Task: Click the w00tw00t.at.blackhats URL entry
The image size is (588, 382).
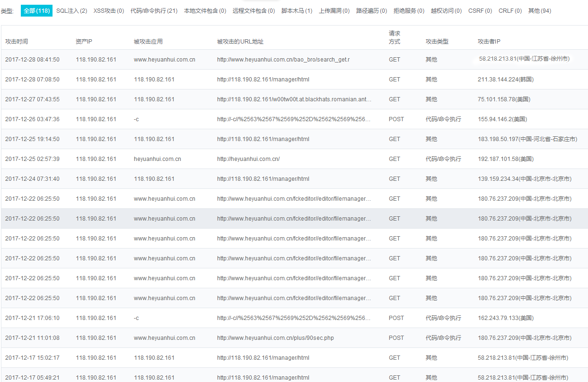Action: (x=294, y=99)
